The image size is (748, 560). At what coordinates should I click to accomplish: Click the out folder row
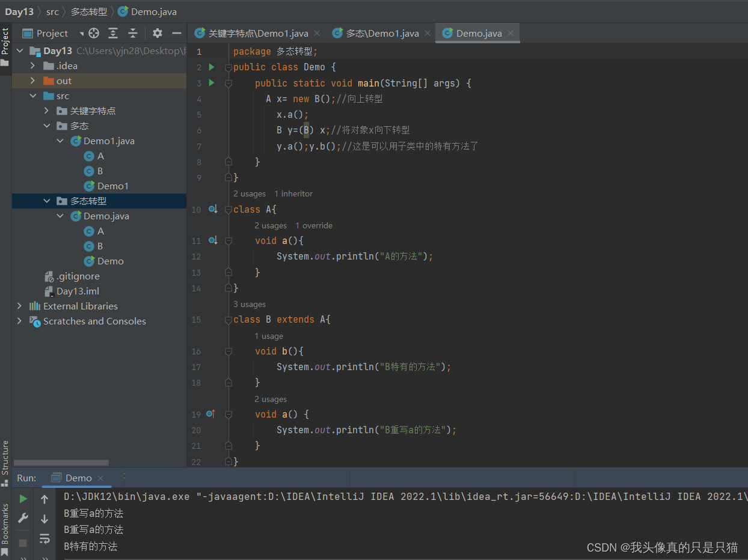[x=99, y=81]
